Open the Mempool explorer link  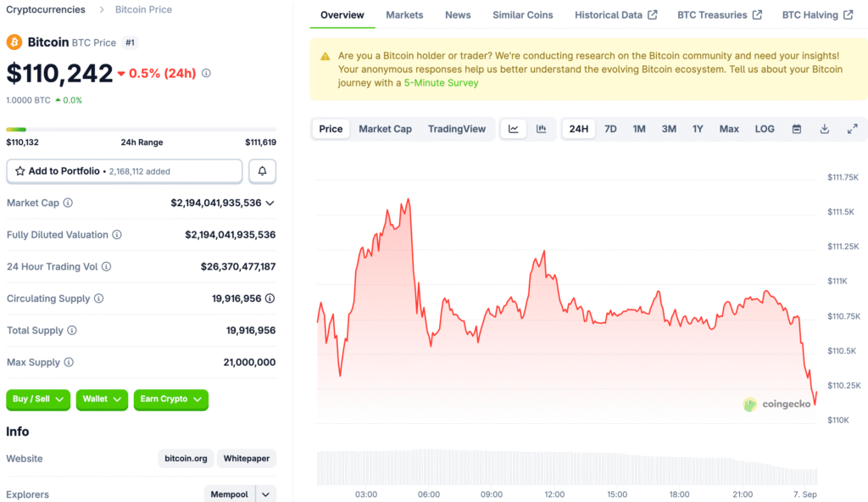tap(229, 494)
